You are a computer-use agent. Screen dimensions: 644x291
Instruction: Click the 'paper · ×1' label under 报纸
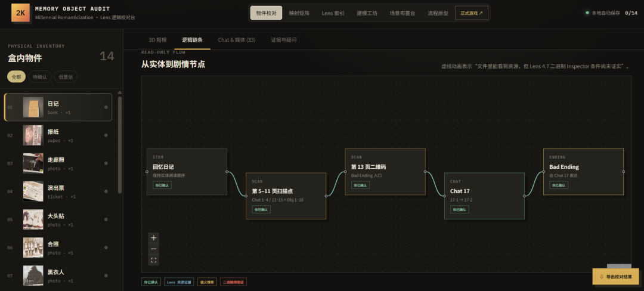(60, 140)
